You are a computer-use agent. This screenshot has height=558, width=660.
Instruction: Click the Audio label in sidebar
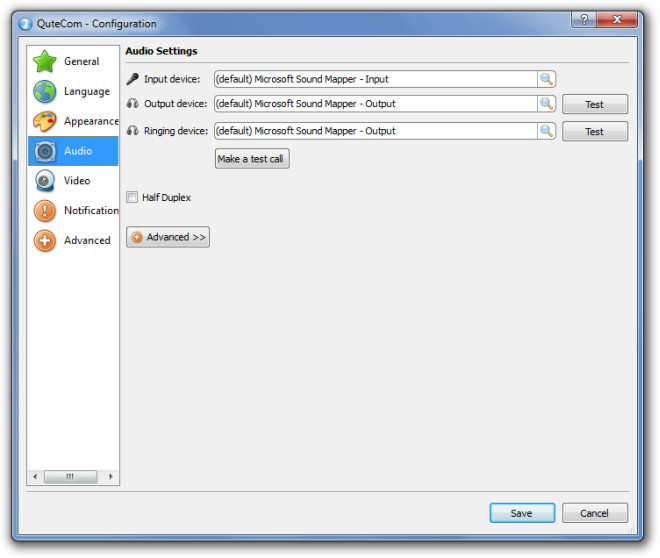(78, 151)
